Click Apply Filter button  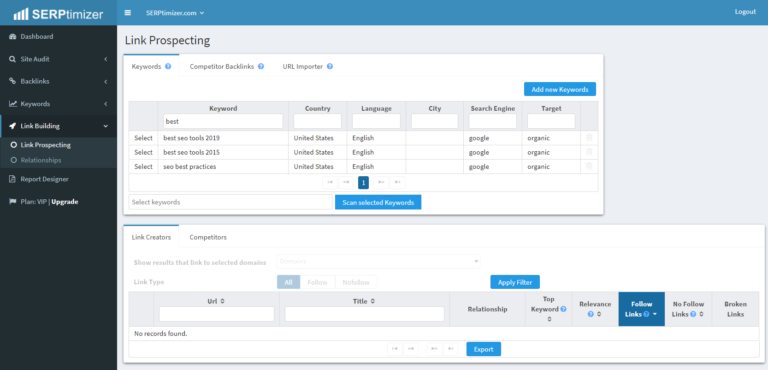click(515, 282)
